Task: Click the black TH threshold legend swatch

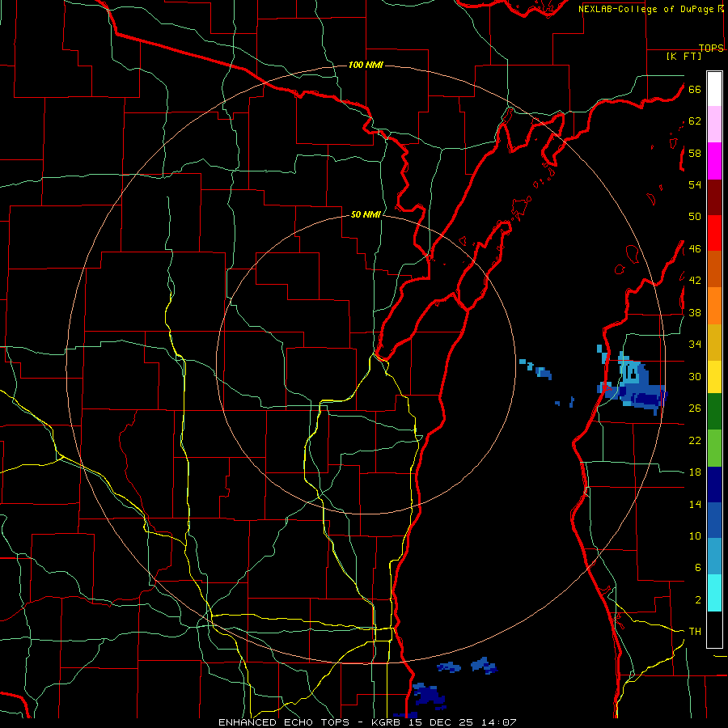Action: coord(714,629)
